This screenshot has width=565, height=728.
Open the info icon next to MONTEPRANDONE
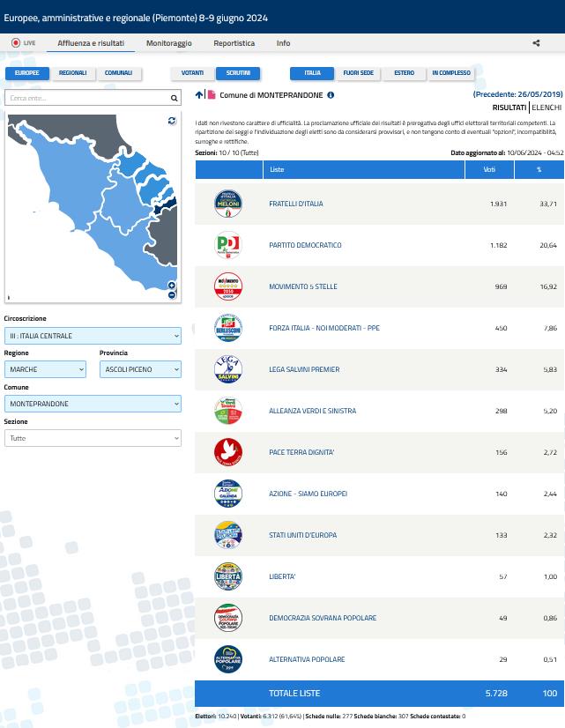click(331, 95)
